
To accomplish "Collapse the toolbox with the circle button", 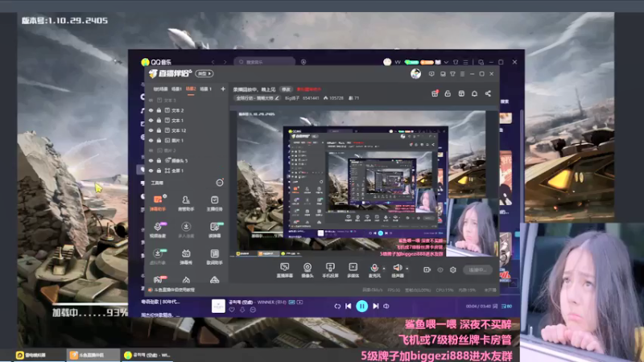I will point(220,183).
